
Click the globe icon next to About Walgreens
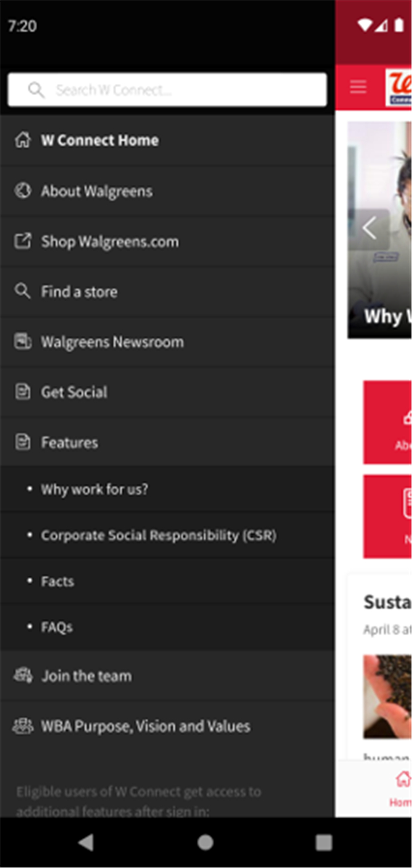[22, 190]
